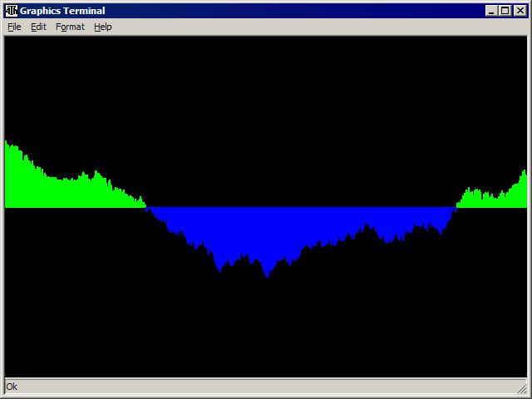Click the empty menu bar area right of Help
Image resolution: width=532 pixels, height=399 pixels.
(x=316, y=27)
